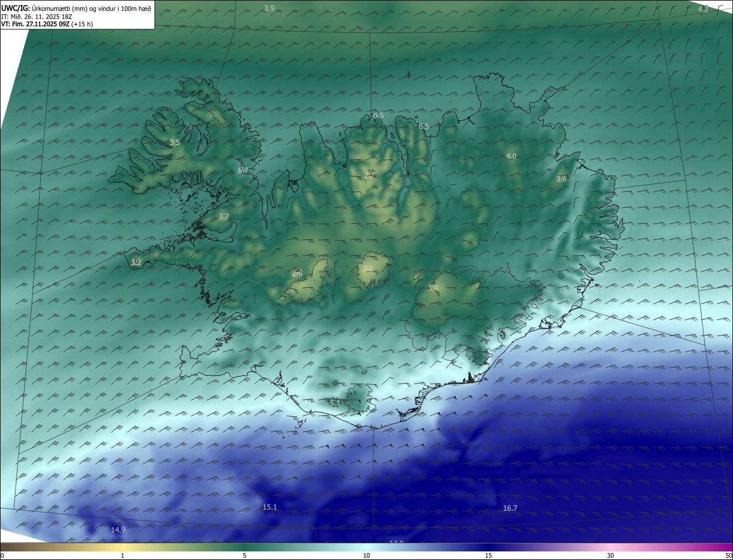This screenshot has height=560, width=733.
Task: Click the map value label 3.9
Action: tap(269, 8)
